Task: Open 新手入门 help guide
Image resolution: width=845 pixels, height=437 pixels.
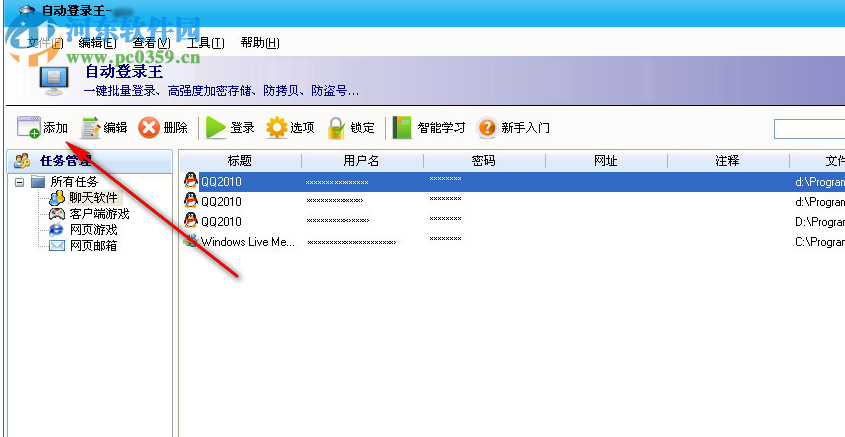Action: pos(513,128)
